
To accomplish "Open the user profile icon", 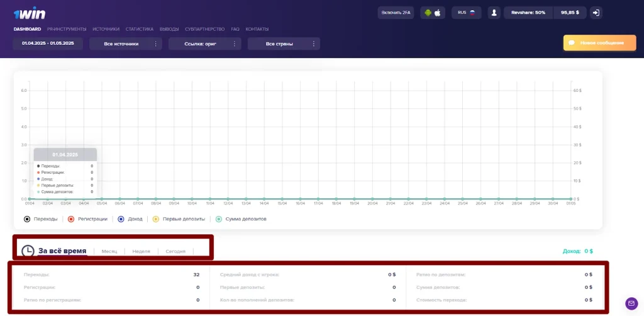I will [494, 13].
